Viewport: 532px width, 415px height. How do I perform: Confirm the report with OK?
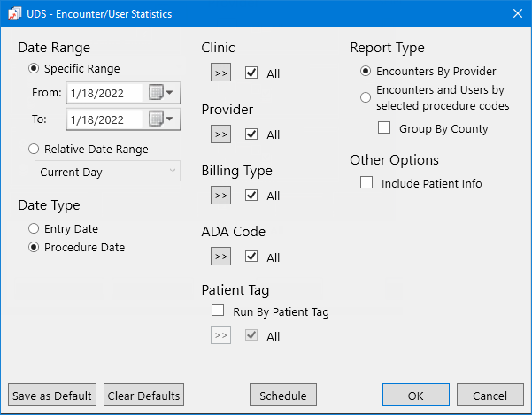click(x=416, y=395)
